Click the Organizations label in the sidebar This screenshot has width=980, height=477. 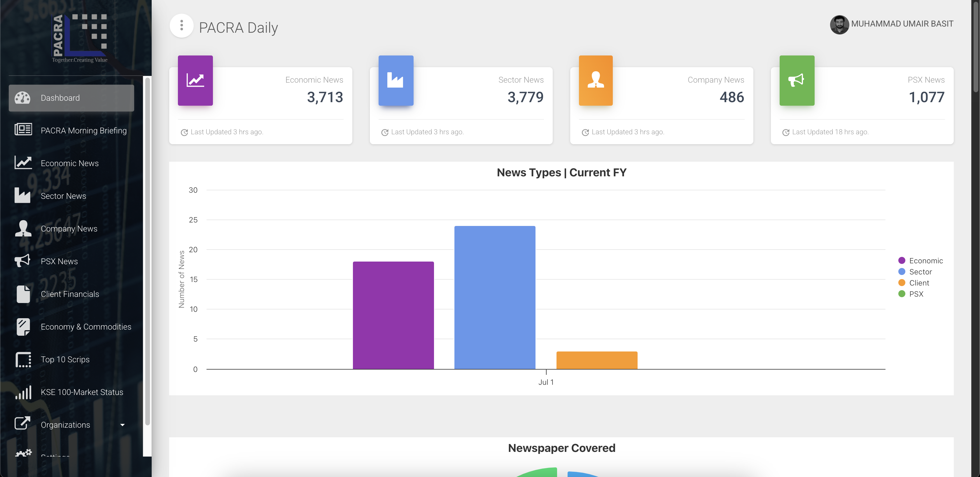pyautogui.click(x=65, y=425)
